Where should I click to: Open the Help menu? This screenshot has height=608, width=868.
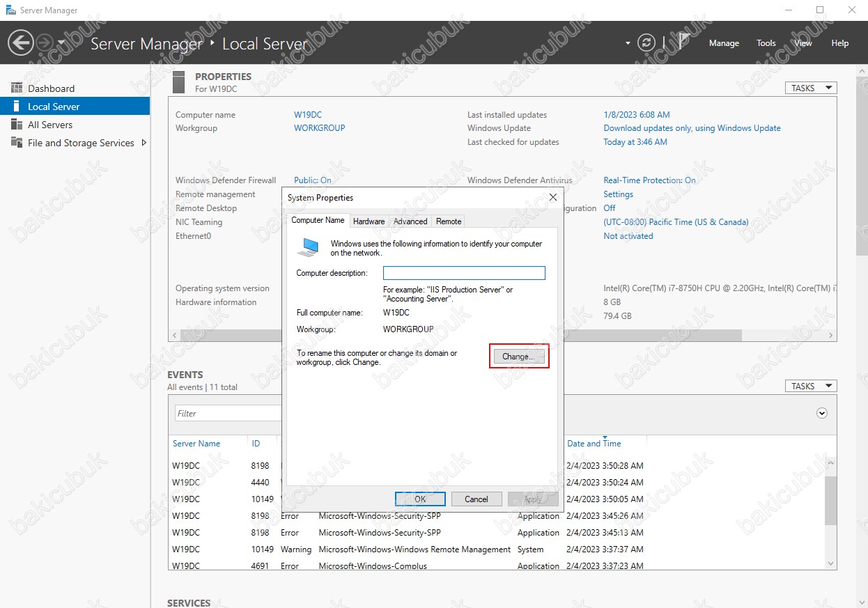click(x=840, y=43)
